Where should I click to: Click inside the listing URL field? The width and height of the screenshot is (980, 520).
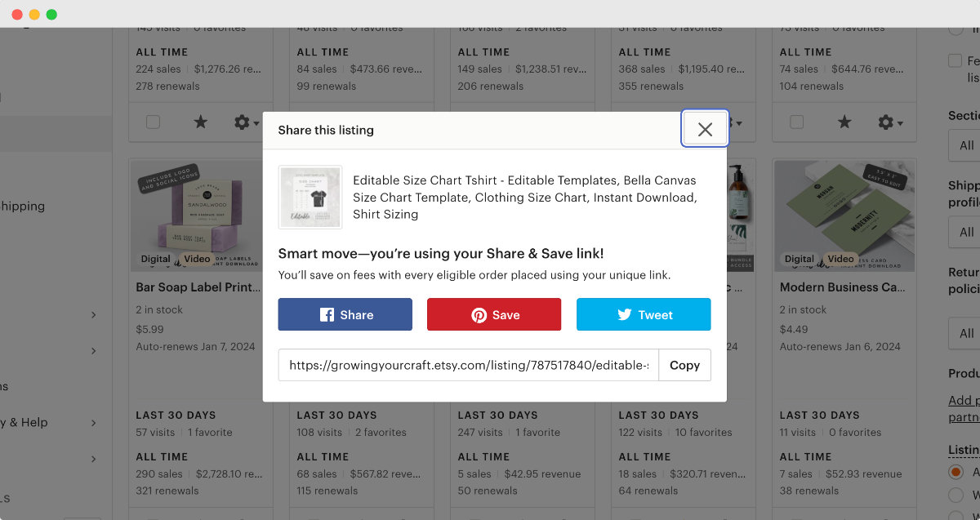[x=465, y=365]
